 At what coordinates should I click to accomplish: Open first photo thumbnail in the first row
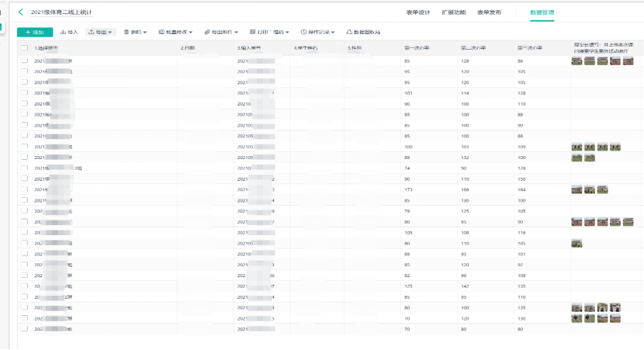point(576,61)
